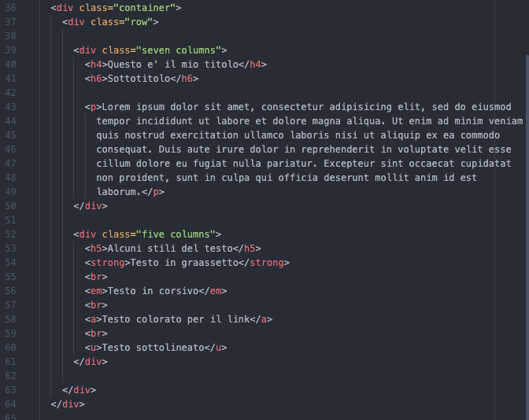The height and width of the screenshot is (420, 529).
Task: Click line number 43 in gutter
Action: point(10,107)
